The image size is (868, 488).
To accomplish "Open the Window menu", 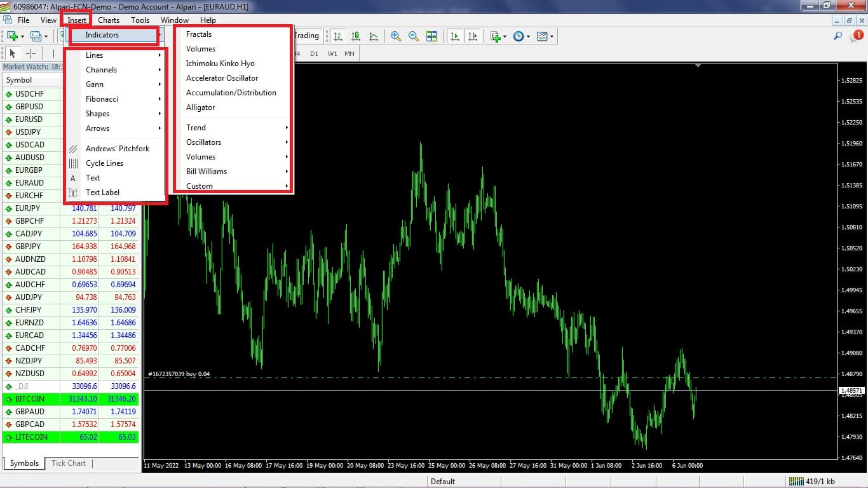I will pyautogui.click(x=174, y=20).
